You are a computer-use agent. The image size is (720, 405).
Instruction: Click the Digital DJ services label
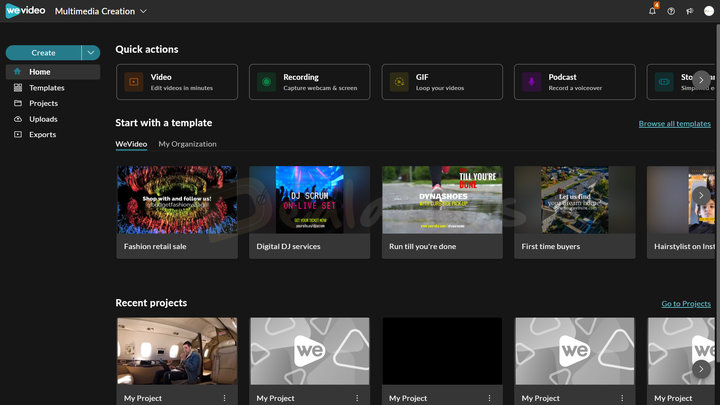288,246
